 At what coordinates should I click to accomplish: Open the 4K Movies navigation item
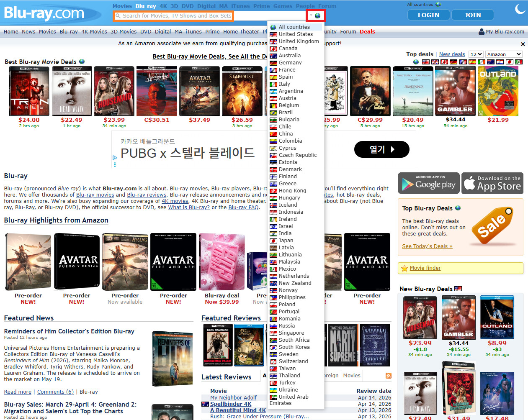[94, 31]
